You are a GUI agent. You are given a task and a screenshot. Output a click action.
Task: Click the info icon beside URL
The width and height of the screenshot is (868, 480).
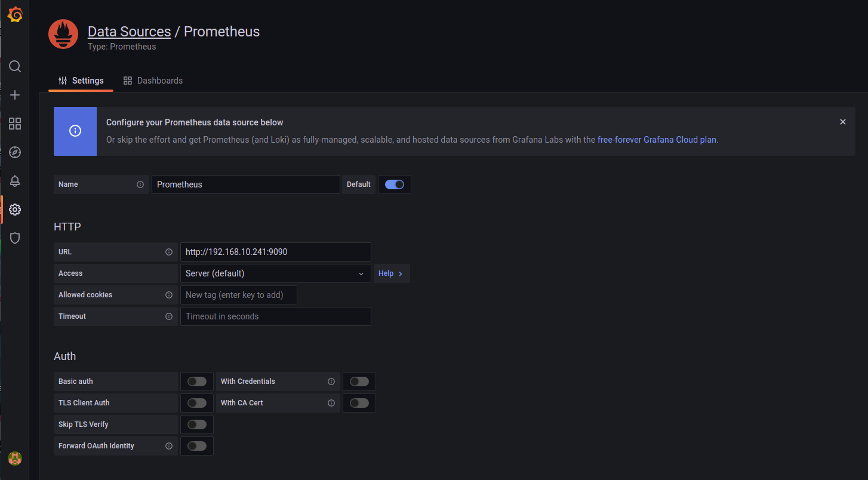[x=169, y=252]
